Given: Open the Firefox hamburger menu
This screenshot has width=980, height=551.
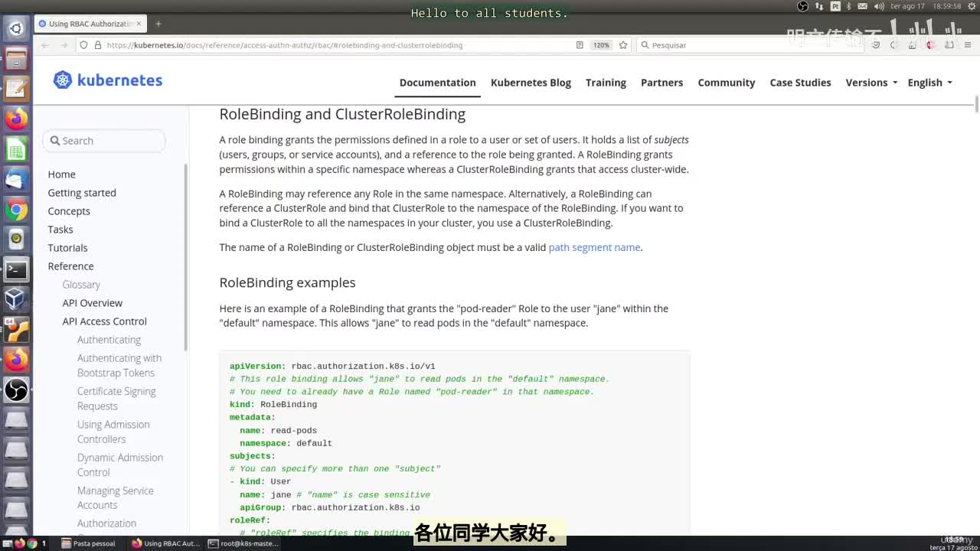Looking at the screenshot, I should click(x=969, y=45).
